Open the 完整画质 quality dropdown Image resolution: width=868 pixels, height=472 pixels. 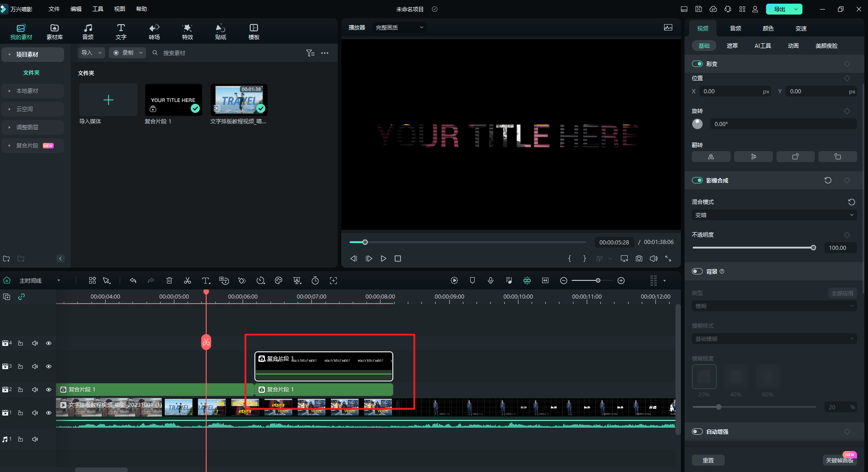(x=399, y=28)
